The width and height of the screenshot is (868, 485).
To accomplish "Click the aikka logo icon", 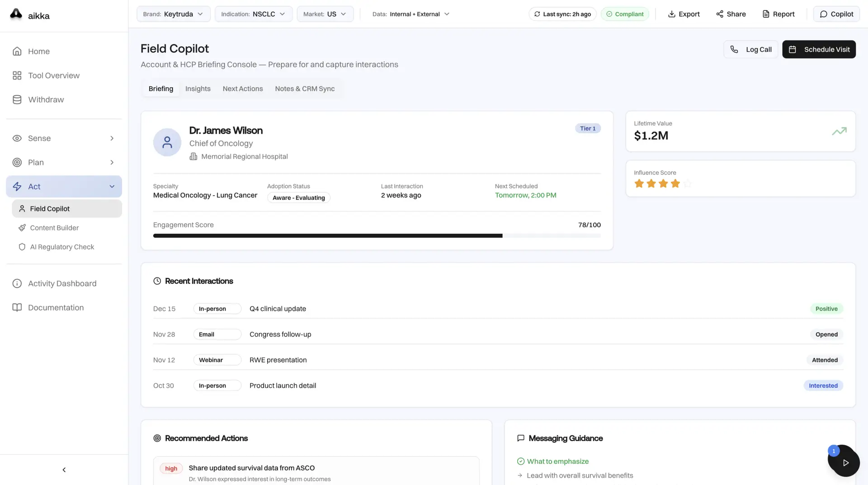I will point(16,14).
